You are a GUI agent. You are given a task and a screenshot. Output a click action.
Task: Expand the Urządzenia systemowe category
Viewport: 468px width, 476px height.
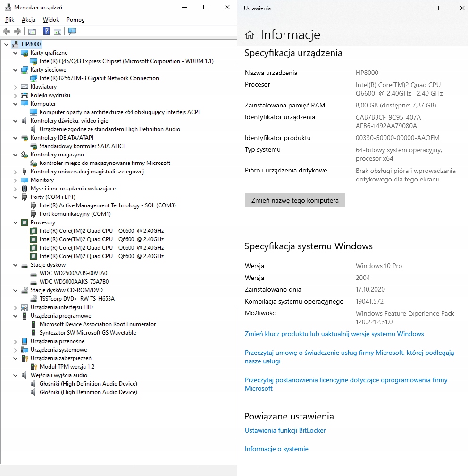(x=15, y=350)
